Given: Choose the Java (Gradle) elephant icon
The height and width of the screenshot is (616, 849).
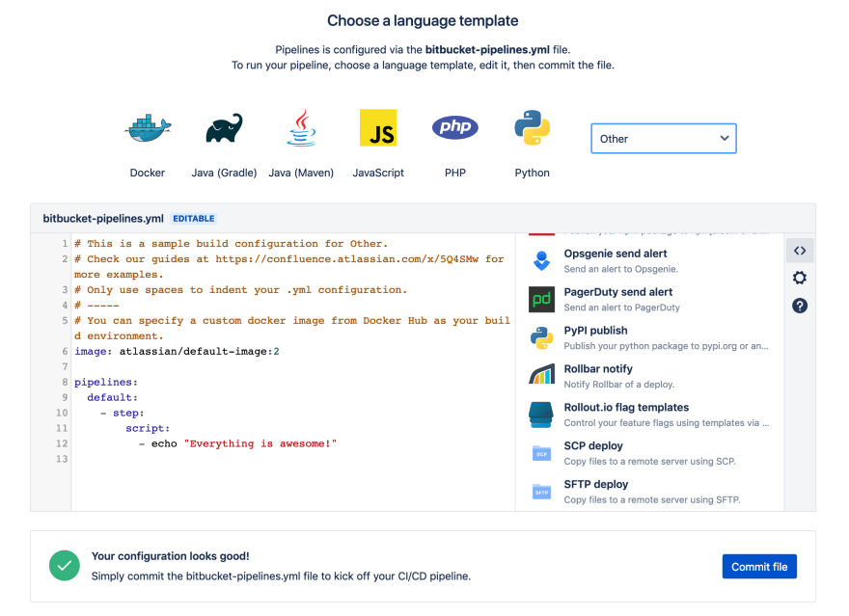Looking at the screenshot, I should pyautogui.click(x=224, y=127).
